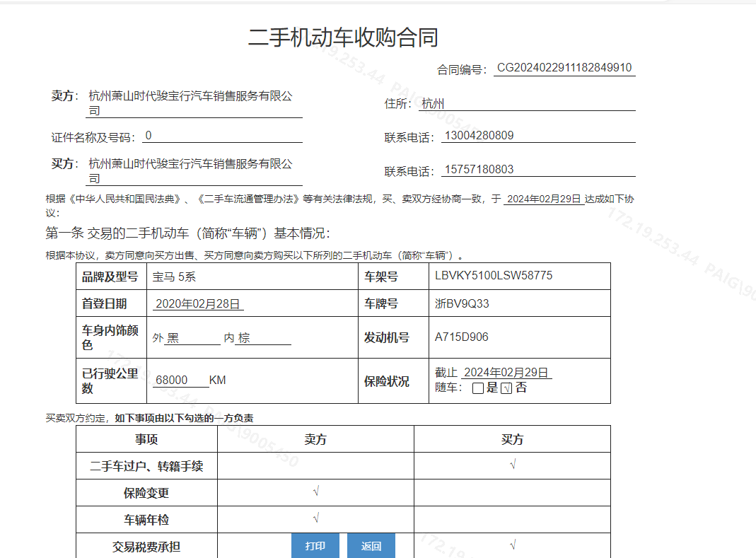756x558 pixels.
Task: Click the 发动机号 header cell
Action: pyautogui.click(x=393, y=337)
